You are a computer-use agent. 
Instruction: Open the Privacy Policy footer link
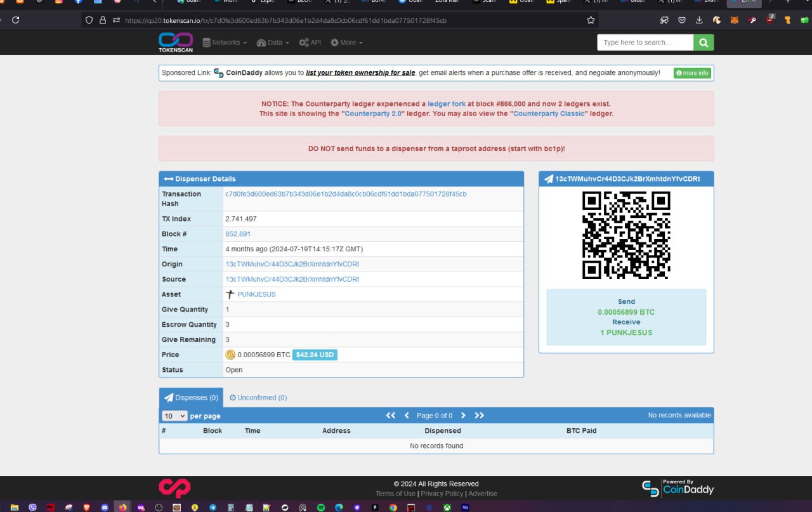click(x=442, y=494)
